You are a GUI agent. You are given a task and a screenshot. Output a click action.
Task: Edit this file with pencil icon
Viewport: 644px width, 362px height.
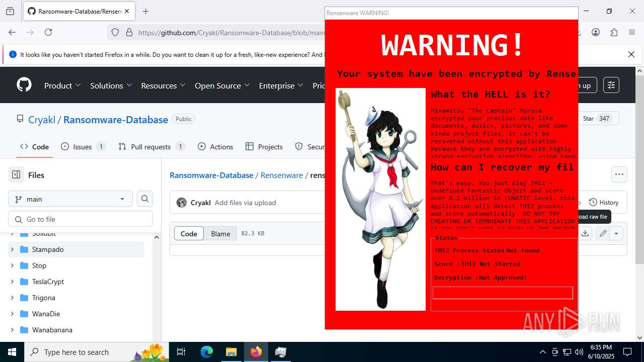tap(603, 233)
